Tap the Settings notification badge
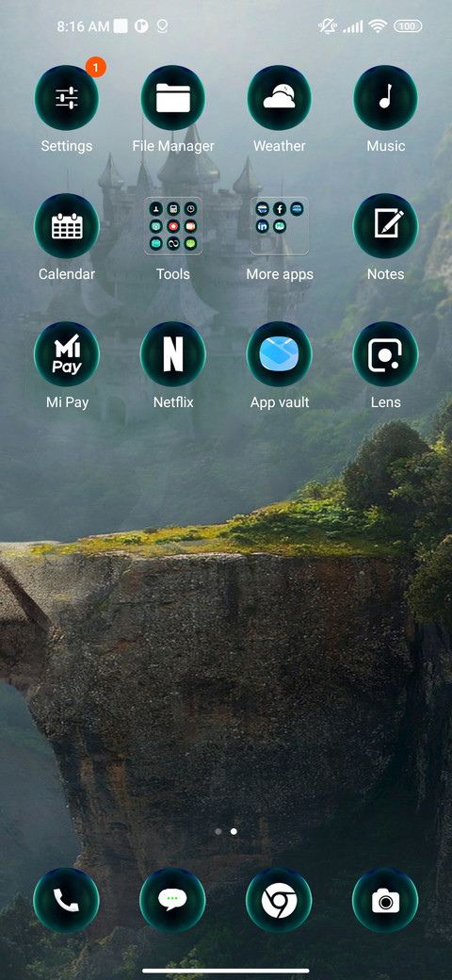 95,67
